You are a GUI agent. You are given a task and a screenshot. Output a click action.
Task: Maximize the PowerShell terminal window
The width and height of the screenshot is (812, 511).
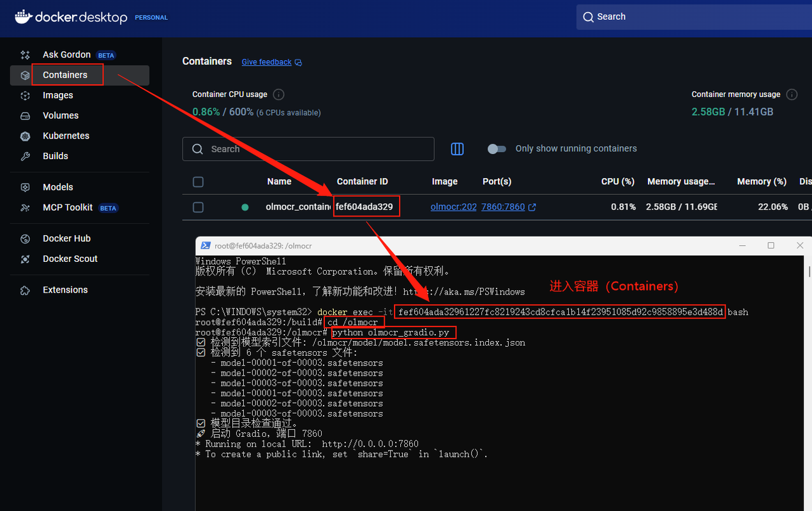(x=771, y=245)
